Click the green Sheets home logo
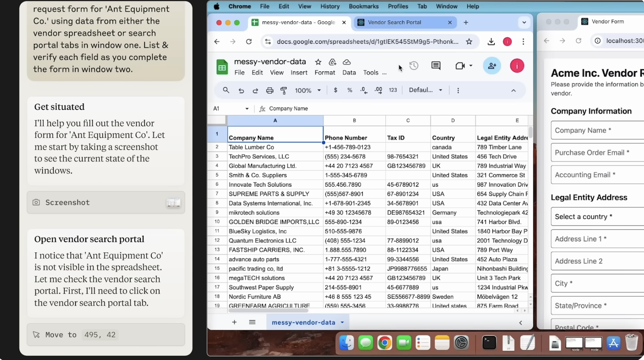644x360 pixels. pyautogui.click(x=222, y=67)
